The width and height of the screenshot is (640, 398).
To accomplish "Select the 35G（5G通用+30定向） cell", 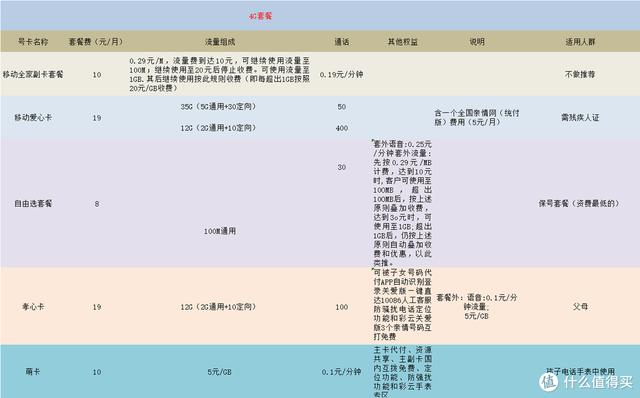I will (218, 107).
